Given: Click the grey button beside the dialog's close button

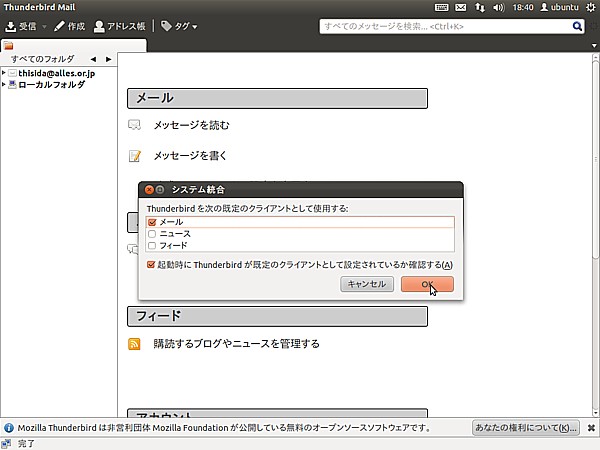Looking at the screenshot, I should tap(160, 189).
